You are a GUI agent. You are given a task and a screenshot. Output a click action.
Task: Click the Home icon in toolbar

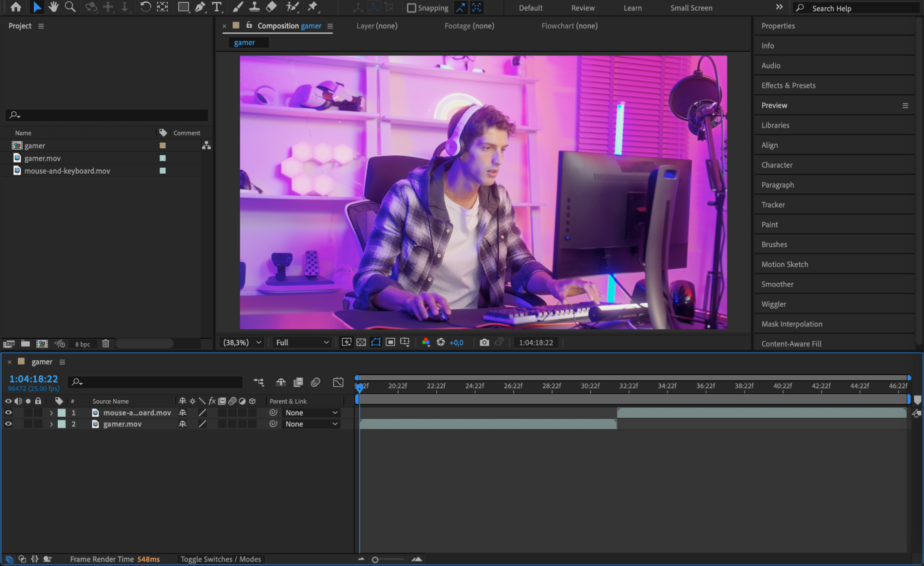click(16, 7)
